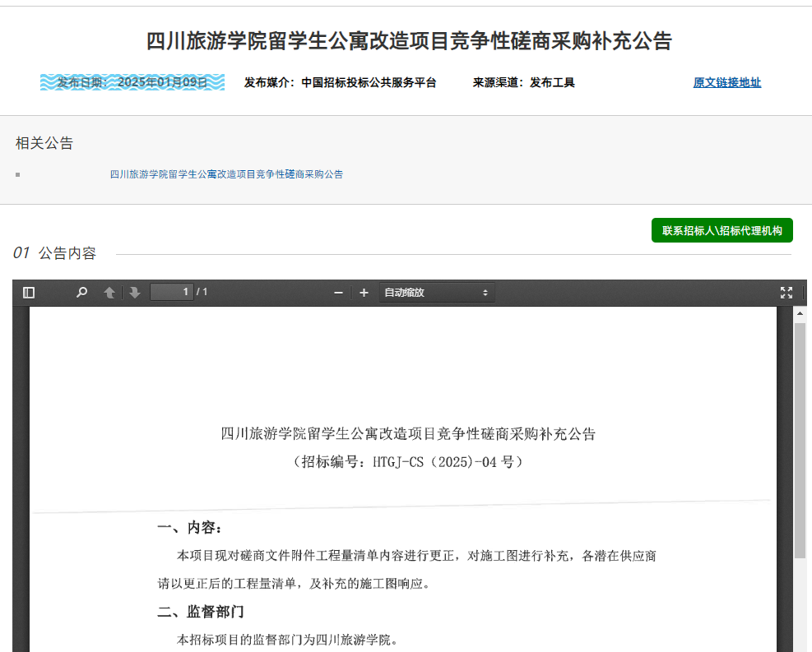
Task: Click the 二、监督部门 heading in PDF
Action: (201, 612)
